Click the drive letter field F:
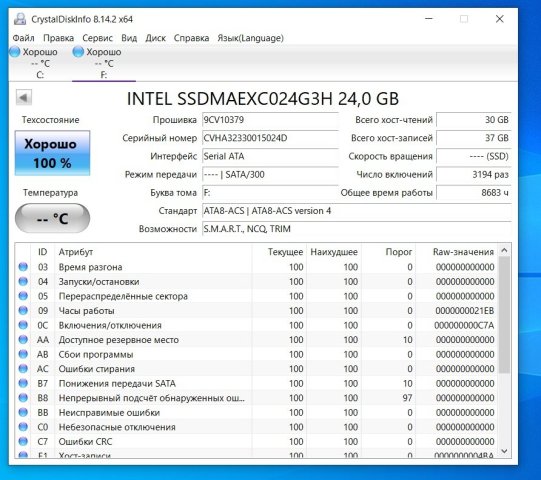541x480 pixels. point(270,193)
